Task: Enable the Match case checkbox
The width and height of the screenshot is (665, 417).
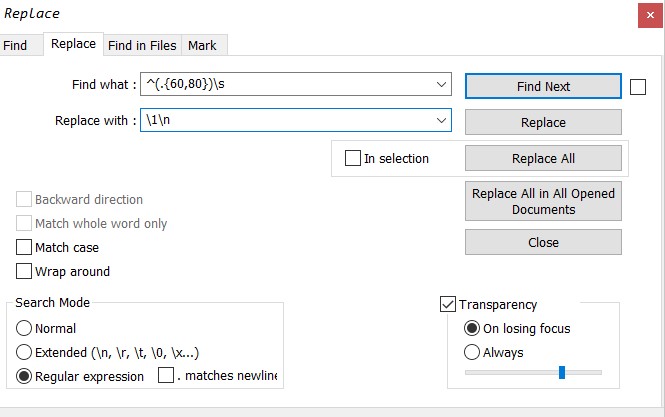Action: (x=24, y=247)
